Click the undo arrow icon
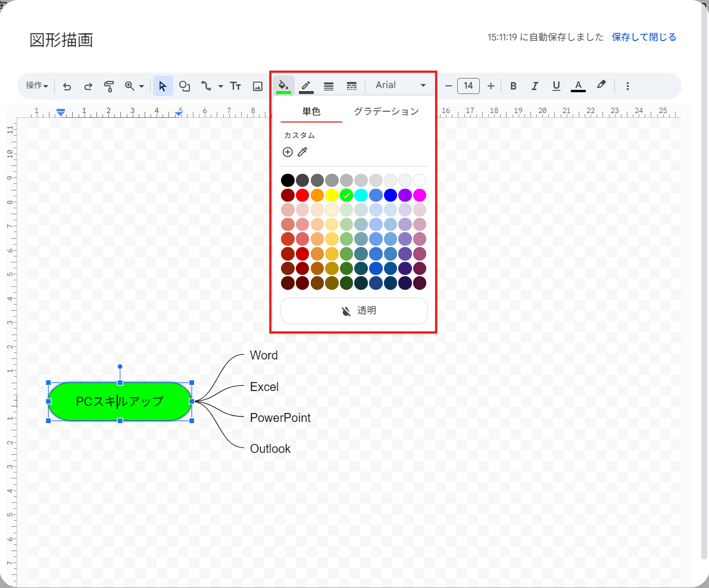Viewport: 709px width, 588px height. pos(67,86)
